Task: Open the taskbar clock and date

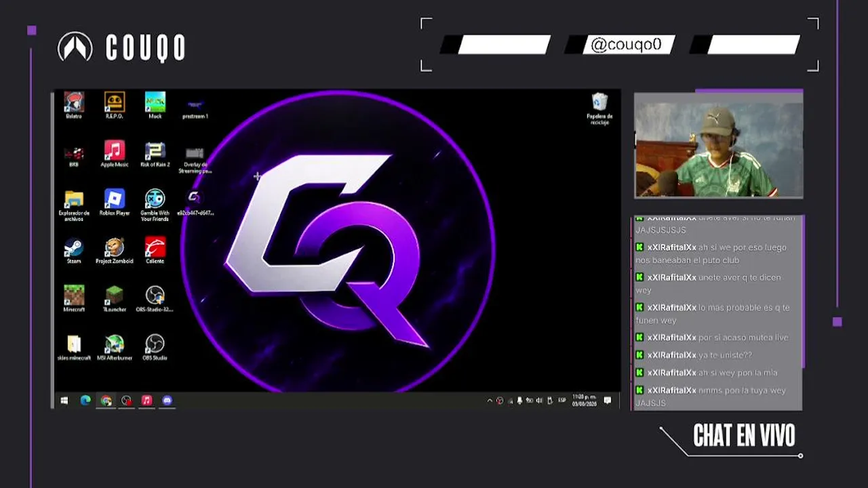Action: pos(583,400)
